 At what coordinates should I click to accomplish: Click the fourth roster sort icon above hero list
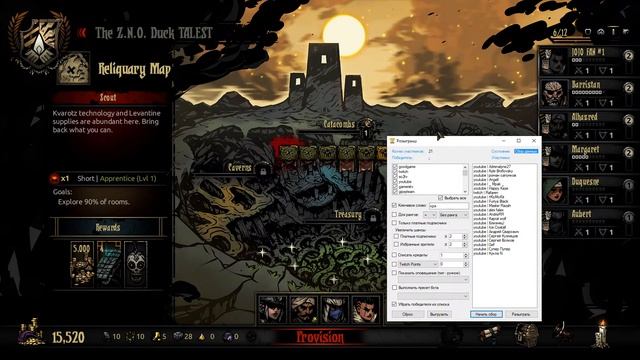tap(626, 32)
